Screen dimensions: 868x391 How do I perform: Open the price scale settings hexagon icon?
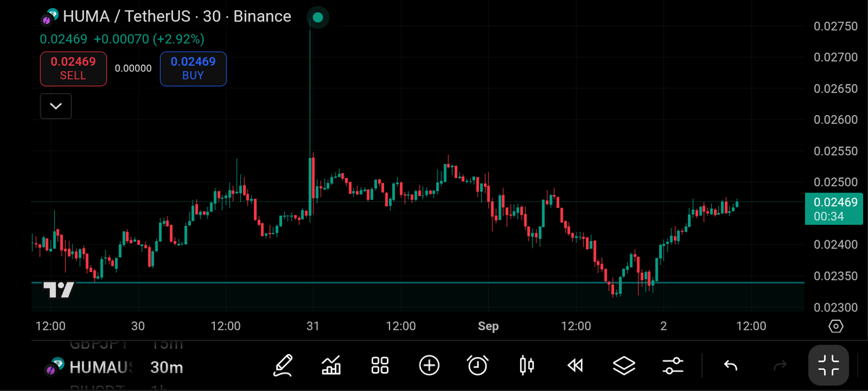[x=836, y=327]
